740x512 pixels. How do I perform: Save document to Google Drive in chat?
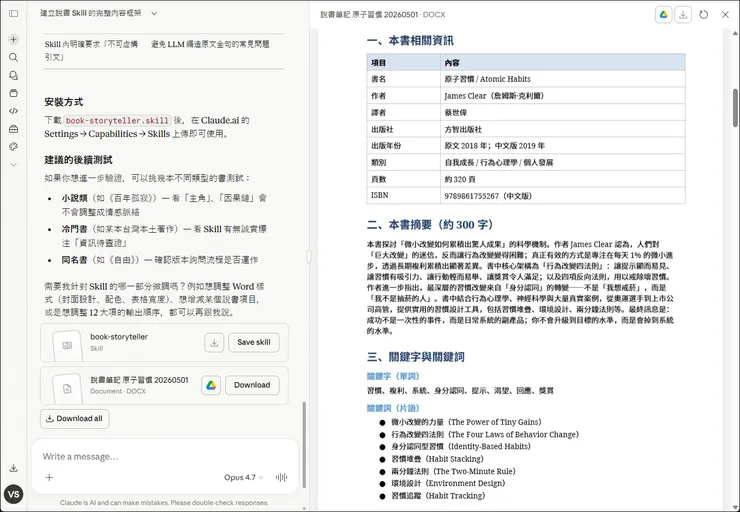click(211, 385)
